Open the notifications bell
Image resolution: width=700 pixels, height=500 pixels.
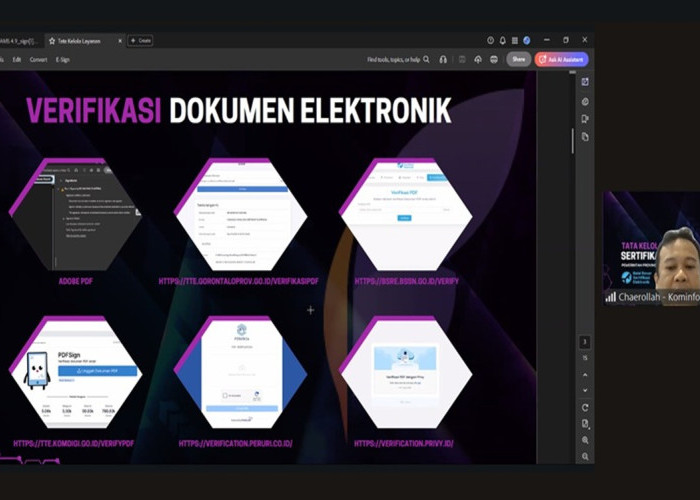pyautogui.click(x=503, y=41)
